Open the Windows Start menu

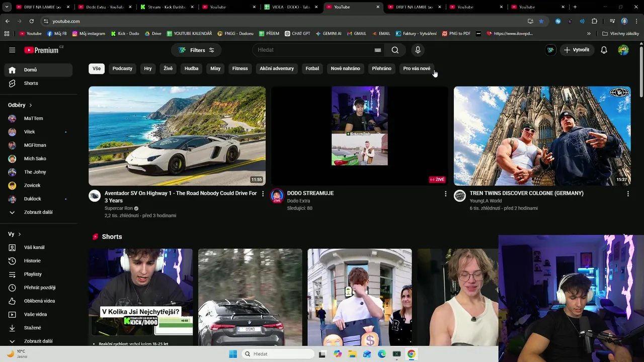(x=233, y=354)
